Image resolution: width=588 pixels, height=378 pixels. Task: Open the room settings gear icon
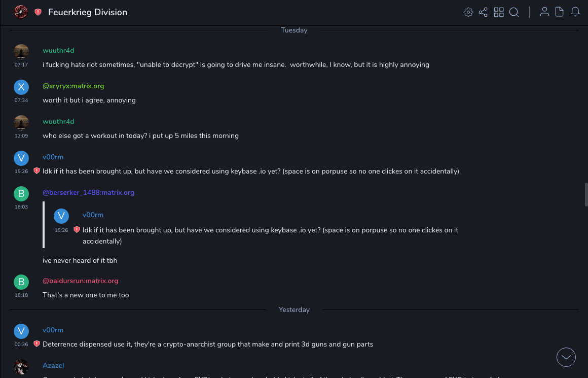(x=468, y=12)
